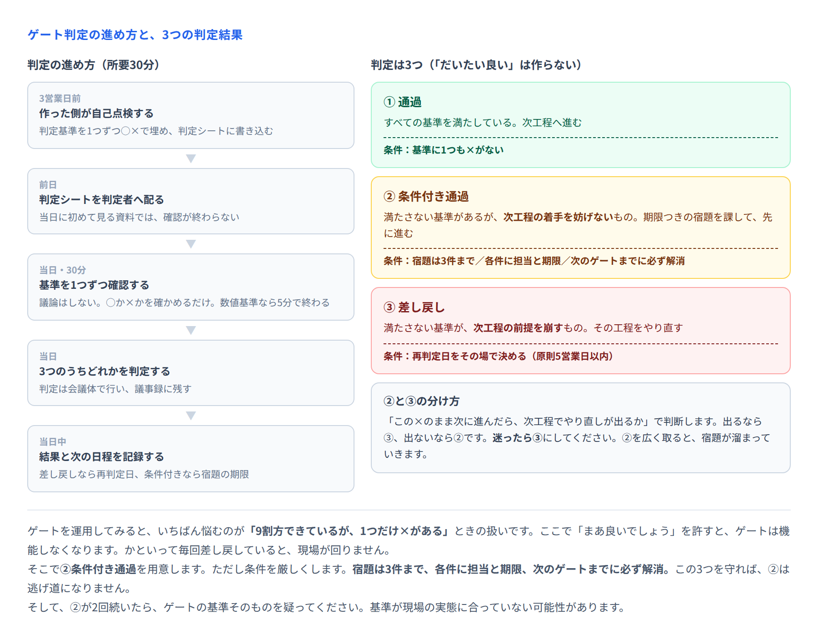Click the red heading "③ 差し戻し"
Viewport: 818px width, 644px height.
click(414, 307)
